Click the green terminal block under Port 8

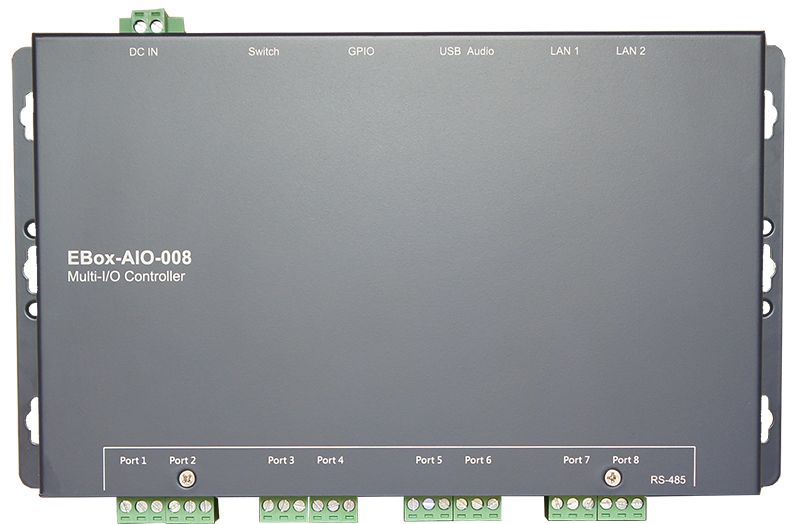tap(621, 508)
